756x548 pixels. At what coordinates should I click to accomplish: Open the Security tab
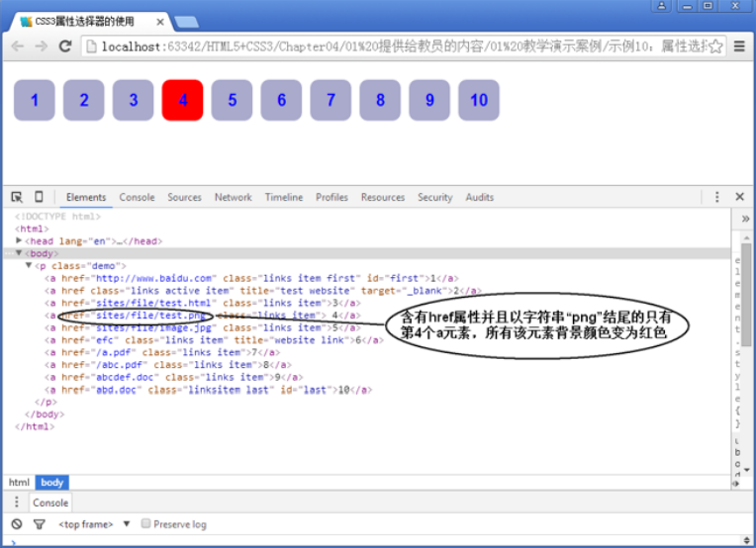pyautogui.click(x=434, y=197)
